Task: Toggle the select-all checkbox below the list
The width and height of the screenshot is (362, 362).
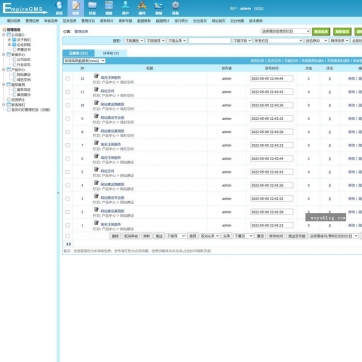Action: tap(68, 236)
